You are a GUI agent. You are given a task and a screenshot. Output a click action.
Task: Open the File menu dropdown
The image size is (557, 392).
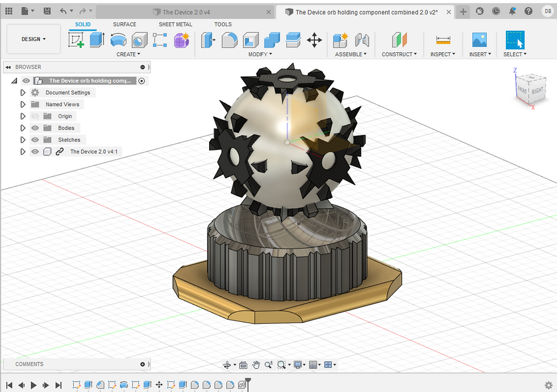[x=27, y=11]
